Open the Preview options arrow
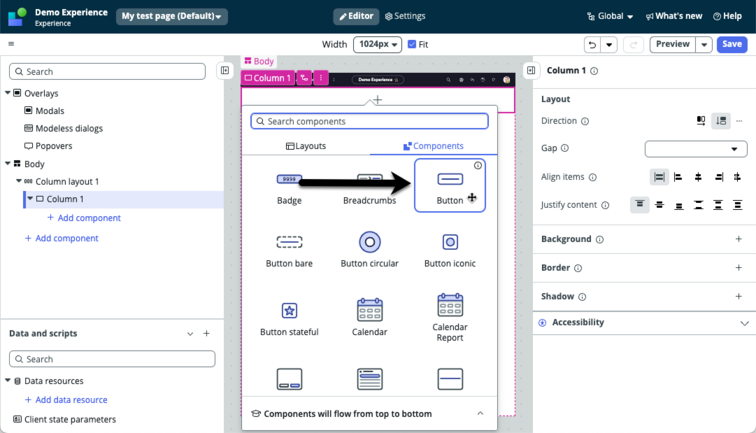The height and width of the screenshot is (433, 756). point(704,44)
